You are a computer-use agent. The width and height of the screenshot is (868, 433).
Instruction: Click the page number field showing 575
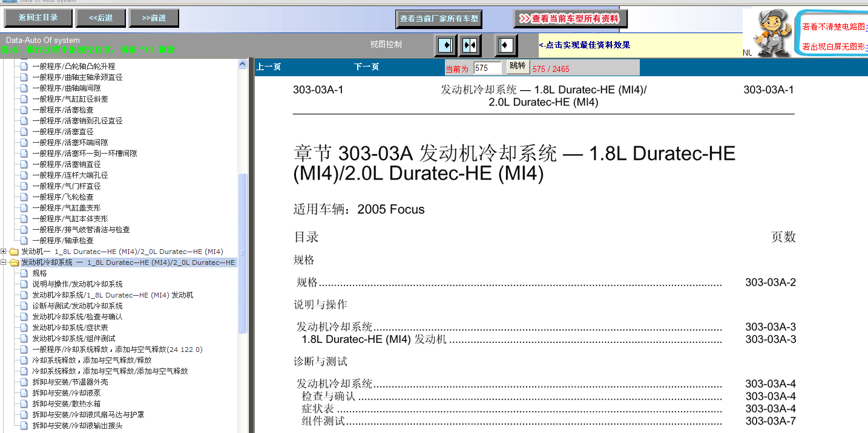coord(487,68)
